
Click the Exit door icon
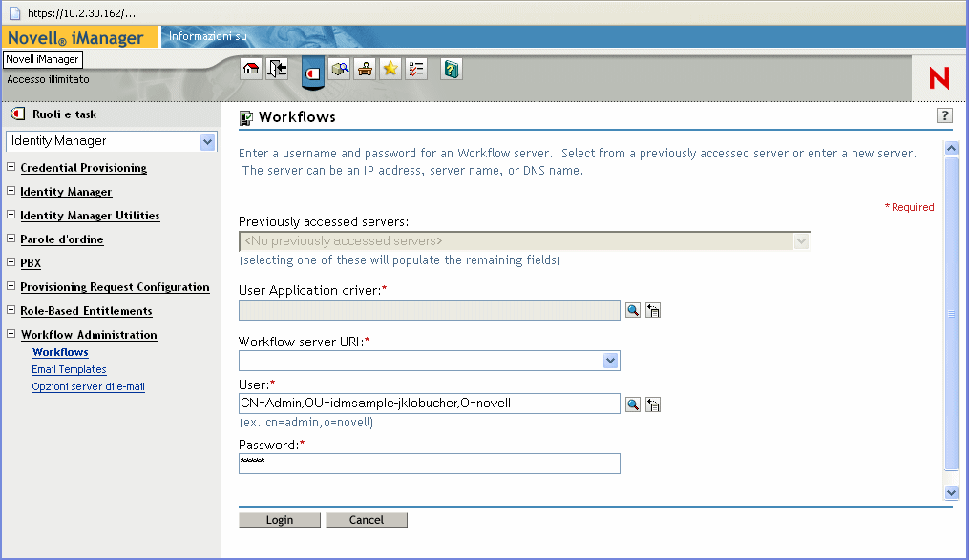pyautogui.click(x=277, y=69)
